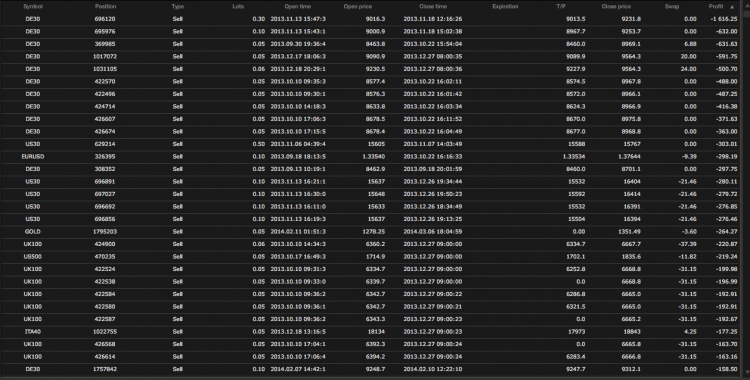Click position number 1017072
The height and width of the screenshot is (380, 750).
click(105, 56)
